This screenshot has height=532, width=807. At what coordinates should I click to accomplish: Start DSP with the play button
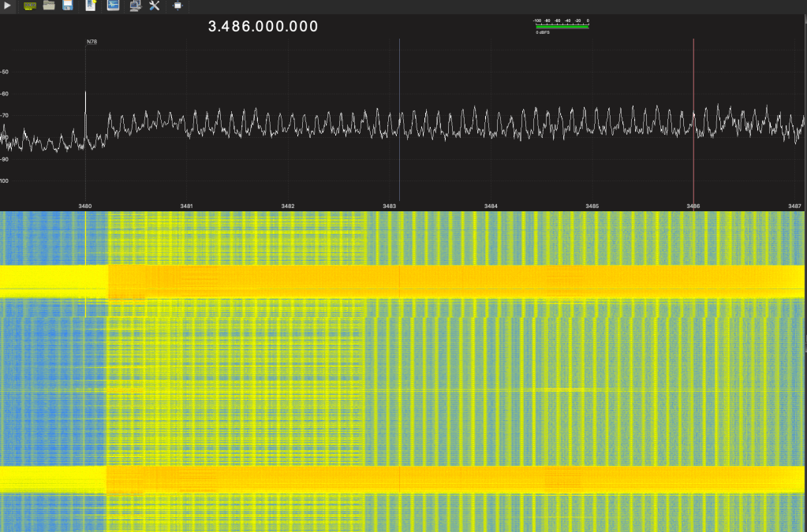tap(8, 6)
